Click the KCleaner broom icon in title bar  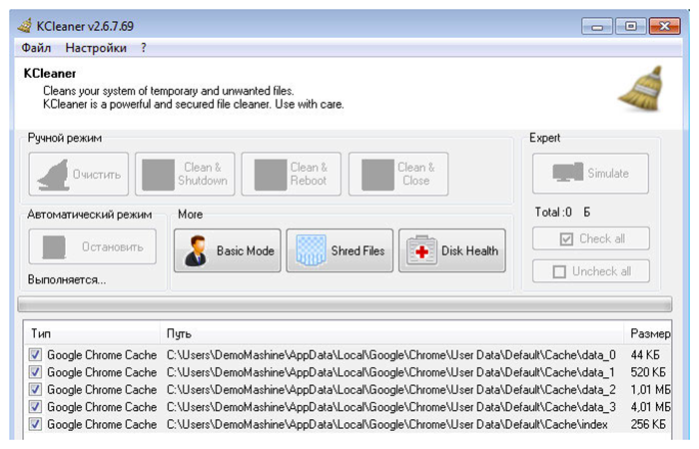click(x=25, y=26)
